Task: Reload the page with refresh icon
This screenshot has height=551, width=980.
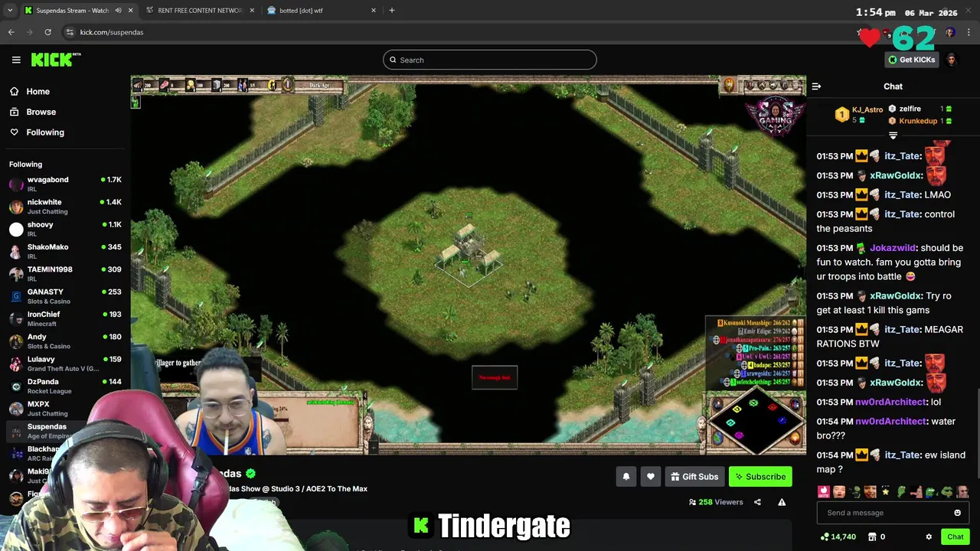Action: coord(47,32)
